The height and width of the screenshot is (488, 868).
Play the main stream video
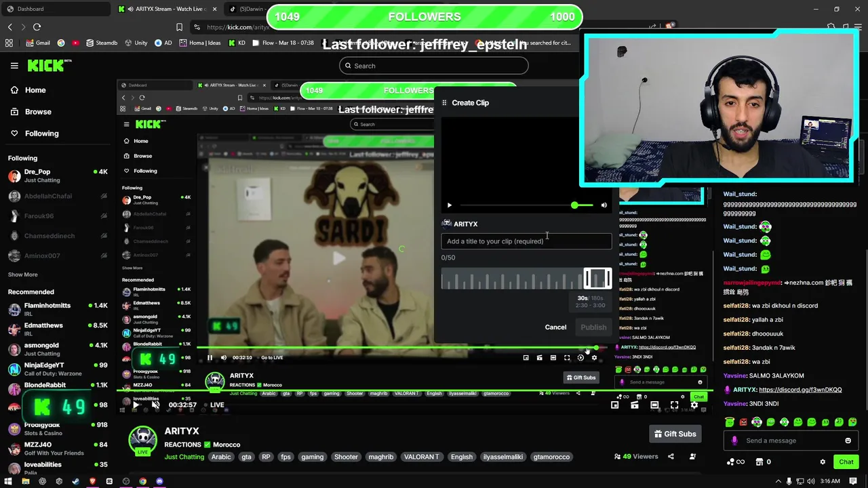[x=136, y=405]
